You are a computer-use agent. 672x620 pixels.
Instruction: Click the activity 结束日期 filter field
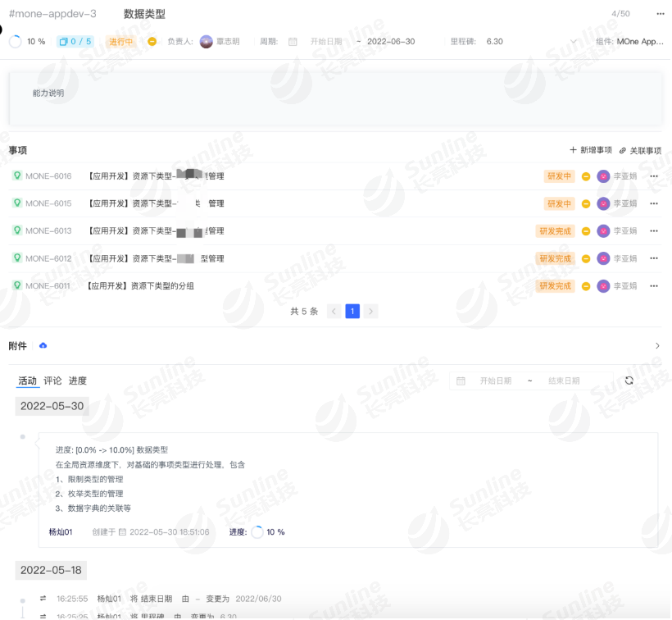coord(564,381)
